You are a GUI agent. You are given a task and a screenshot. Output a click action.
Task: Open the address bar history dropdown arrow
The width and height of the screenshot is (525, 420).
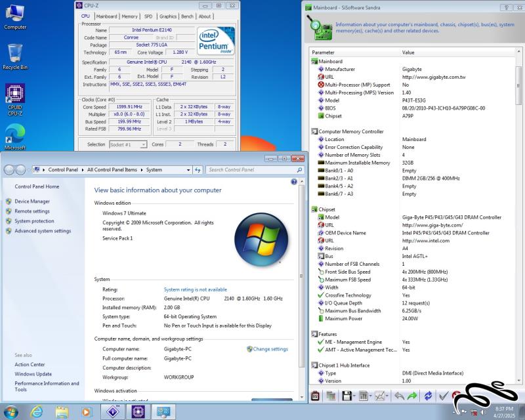188,170
